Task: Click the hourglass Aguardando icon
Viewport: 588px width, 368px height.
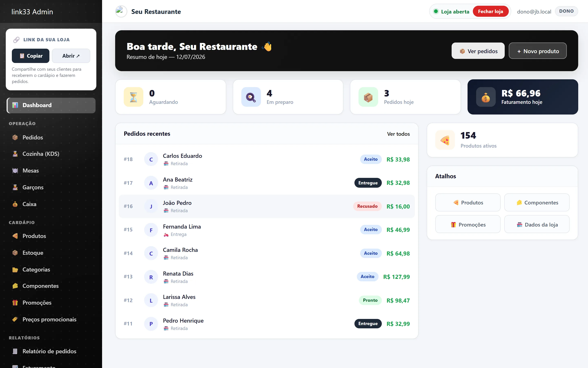Action: 133,97
